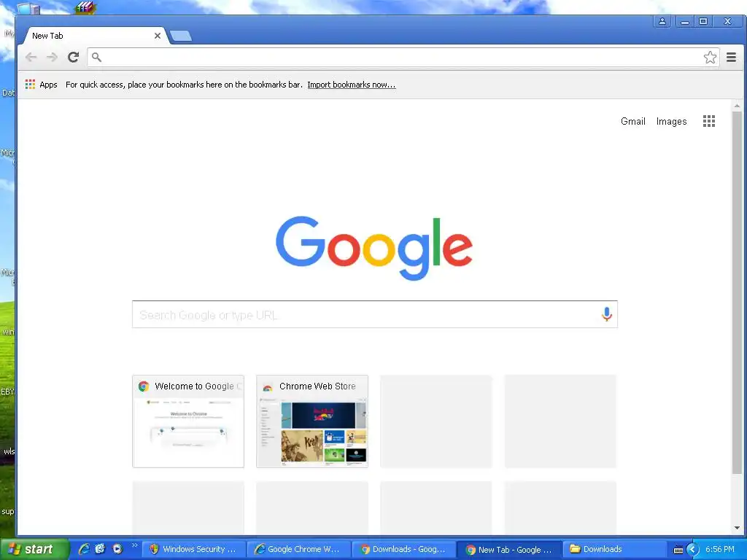747x560 pixels.
Task: Click the page scrollbar up arrow
Action: pos(737,106)
